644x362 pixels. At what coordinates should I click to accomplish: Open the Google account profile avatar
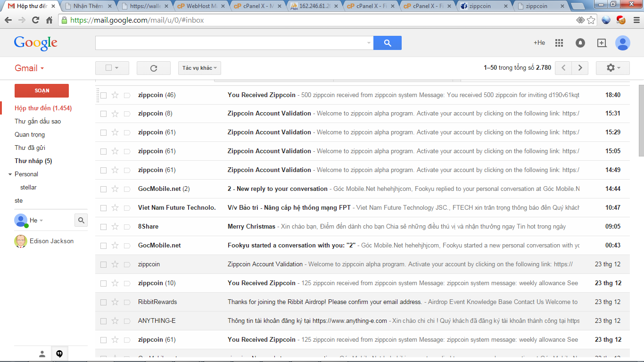(623, 43)
